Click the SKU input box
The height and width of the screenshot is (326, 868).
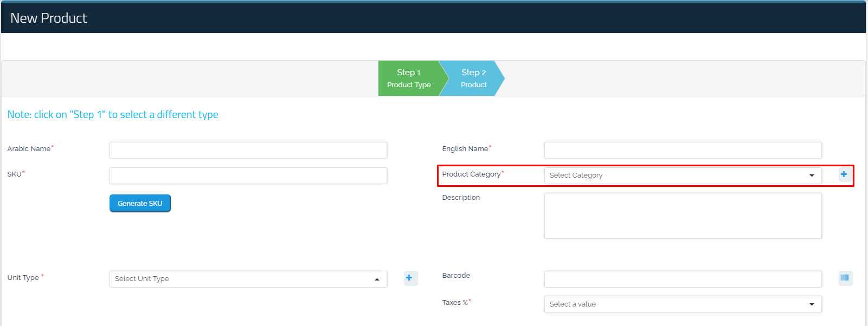pyautogui.click(x=248, y=175)
